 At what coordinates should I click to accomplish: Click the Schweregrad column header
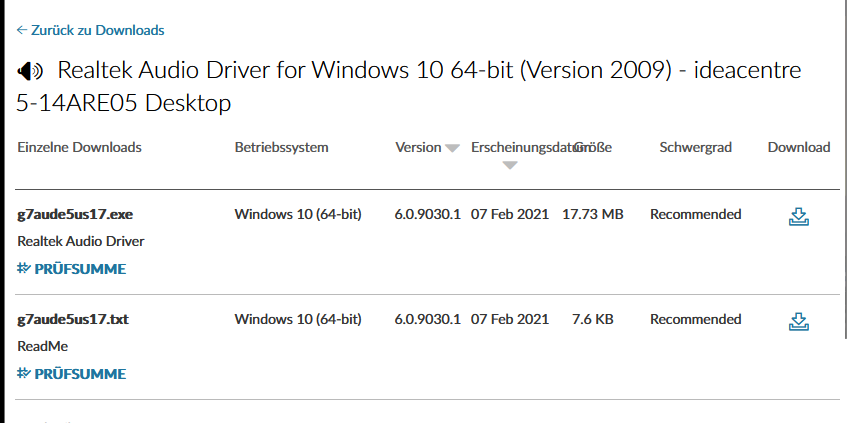pos(695,147)
